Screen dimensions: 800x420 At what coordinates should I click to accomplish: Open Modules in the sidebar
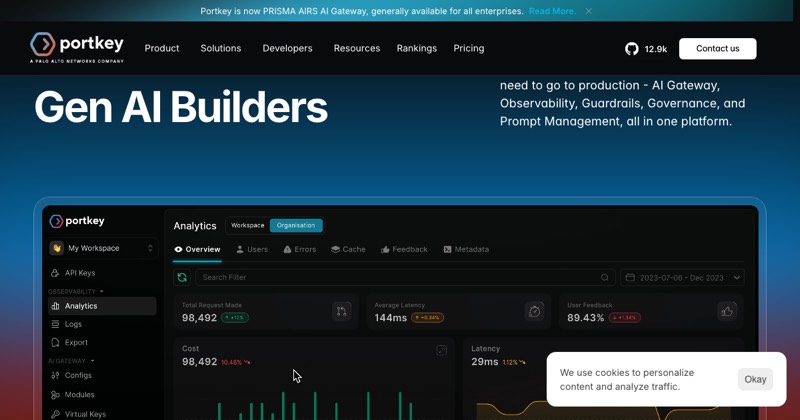[x=80, y=394]
